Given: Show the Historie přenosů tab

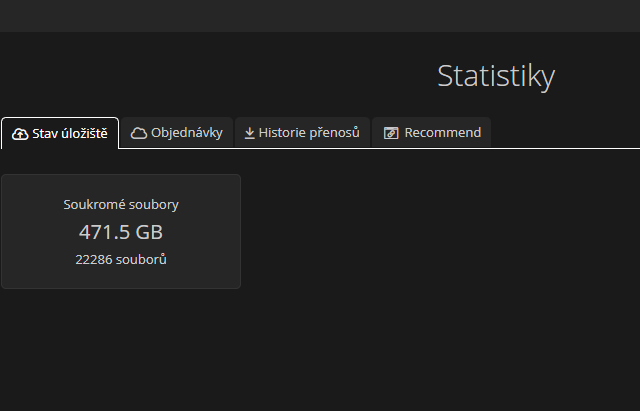Looking at the screenshot, I should coord(302,133).
